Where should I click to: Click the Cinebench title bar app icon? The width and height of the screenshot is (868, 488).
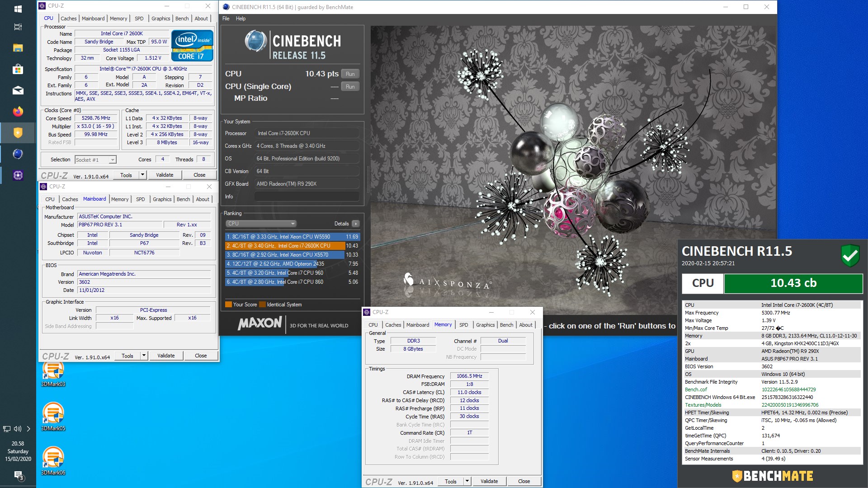point(226,7)
